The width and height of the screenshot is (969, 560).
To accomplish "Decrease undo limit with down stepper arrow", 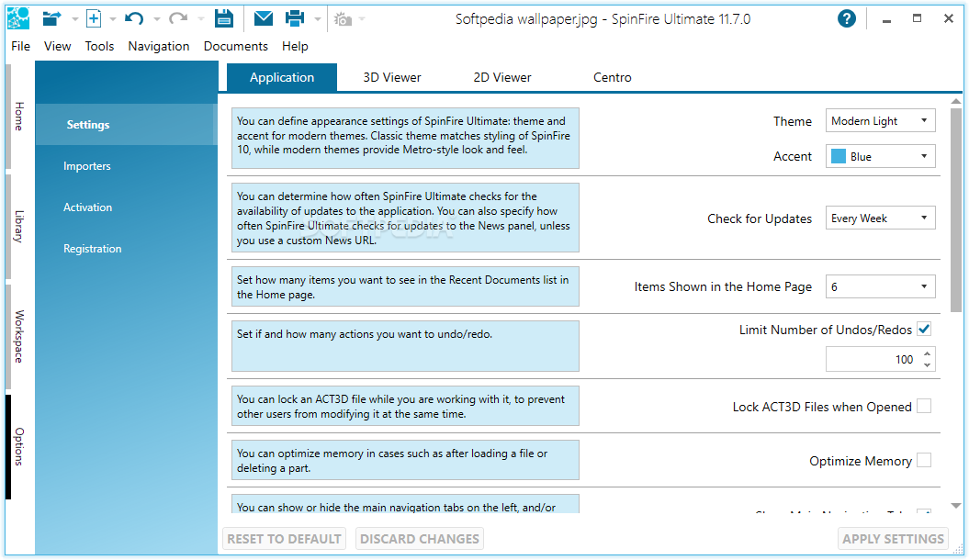I will click(927, 364).
